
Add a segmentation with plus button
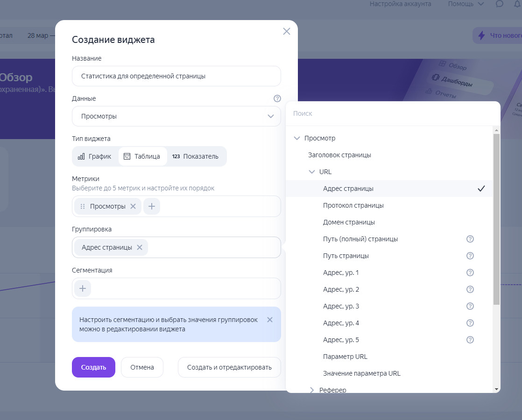point(83,288)
